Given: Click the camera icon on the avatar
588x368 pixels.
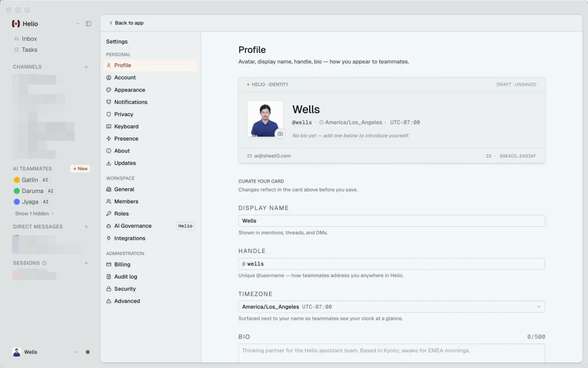Looking at the screenshot, I should [x=280, y=134].
